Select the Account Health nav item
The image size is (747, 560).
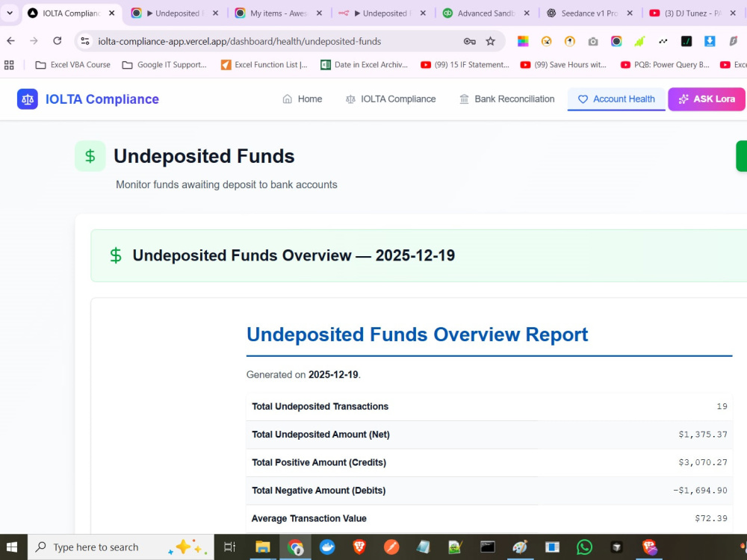[616, 99]
